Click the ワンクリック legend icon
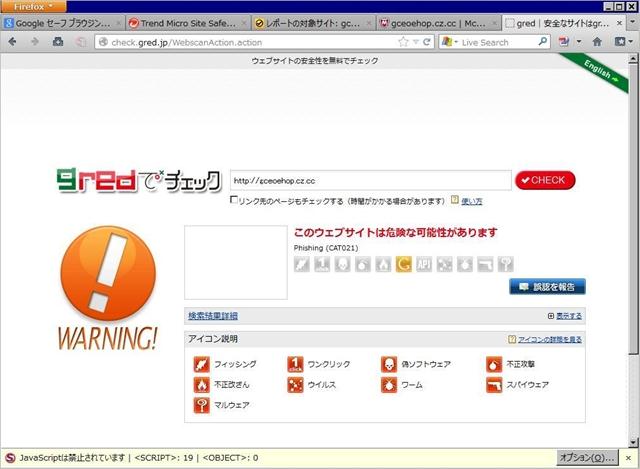 (x=295, y=364)
